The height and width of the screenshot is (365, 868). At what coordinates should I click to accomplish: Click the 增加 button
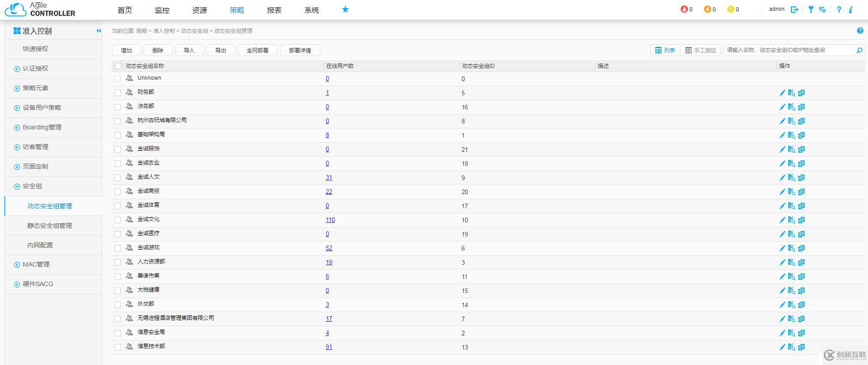(127, 50)
